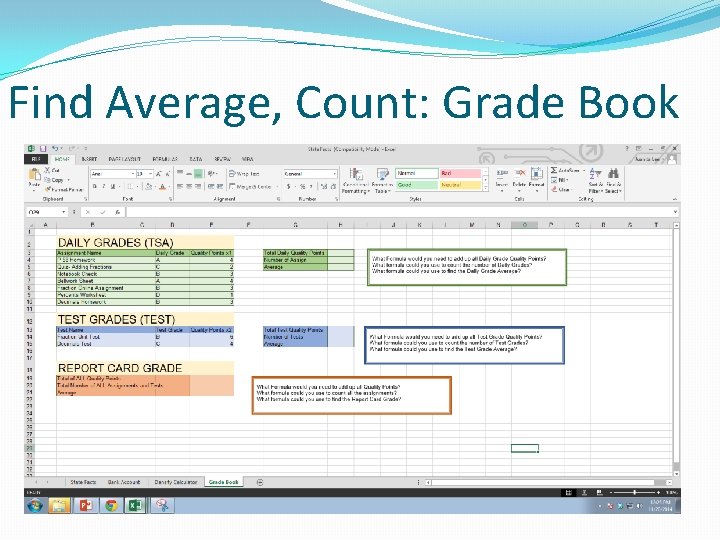Open the Merge & Center dropdown arrow
Screen dimensions: 720x540
[x=277, y=186]
